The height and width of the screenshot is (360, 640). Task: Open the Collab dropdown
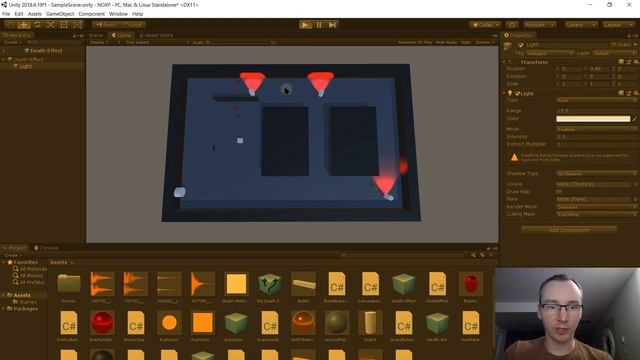pos(485,25)
